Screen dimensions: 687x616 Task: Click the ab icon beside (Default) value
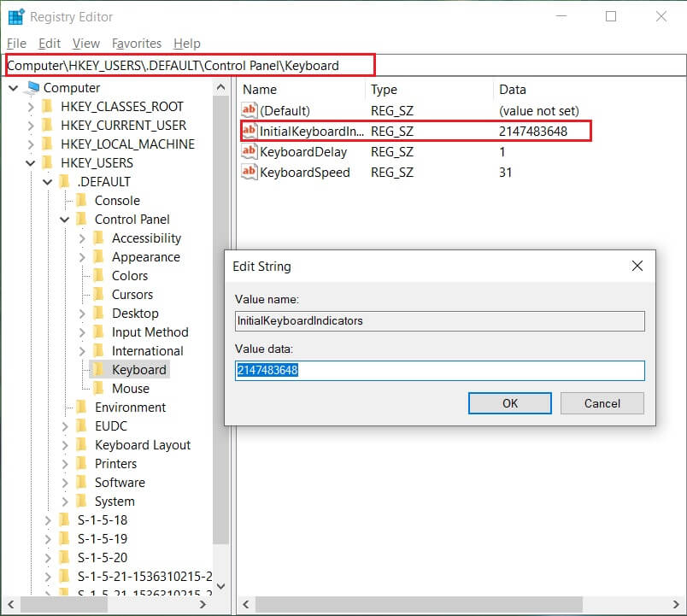pos(248,110)
